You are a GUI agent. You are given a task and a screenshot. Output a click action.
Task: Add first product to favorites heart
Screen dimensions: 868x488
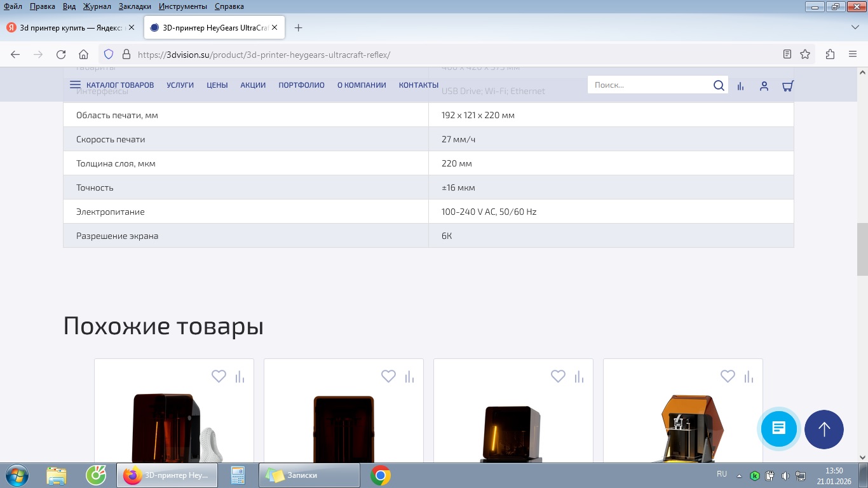219,376
